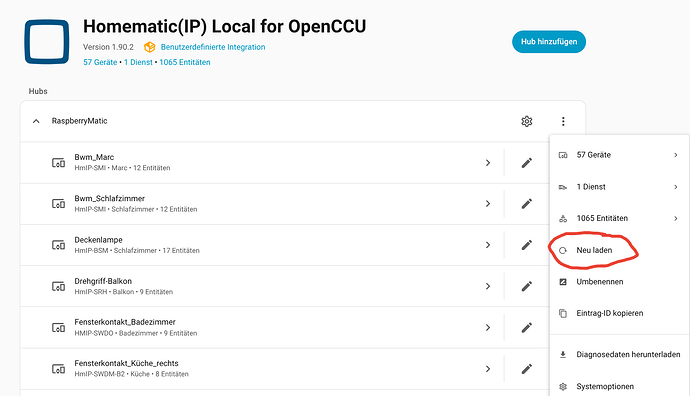Screen dimensions: 690x396
Task: Expand 57 Geräte submenu arrow
Action: (x=676, y=155)
